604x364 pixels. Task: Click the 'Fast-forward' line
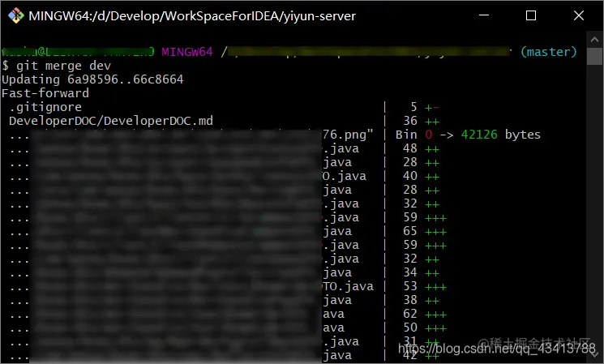tap(45, 93)
